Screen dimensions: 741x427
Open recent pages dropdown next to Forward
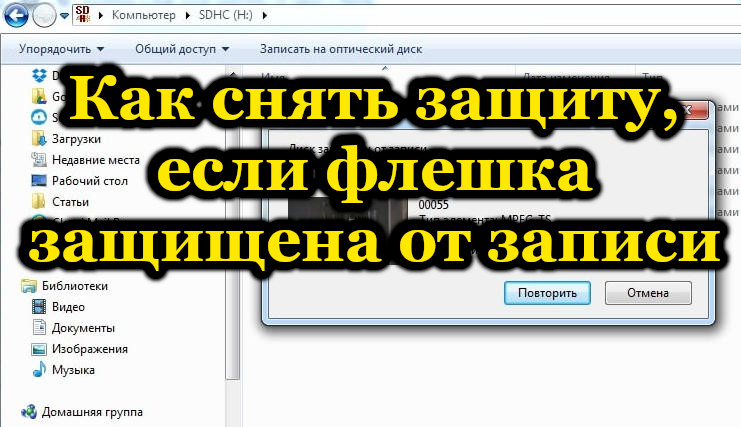[x=65, y=17]
